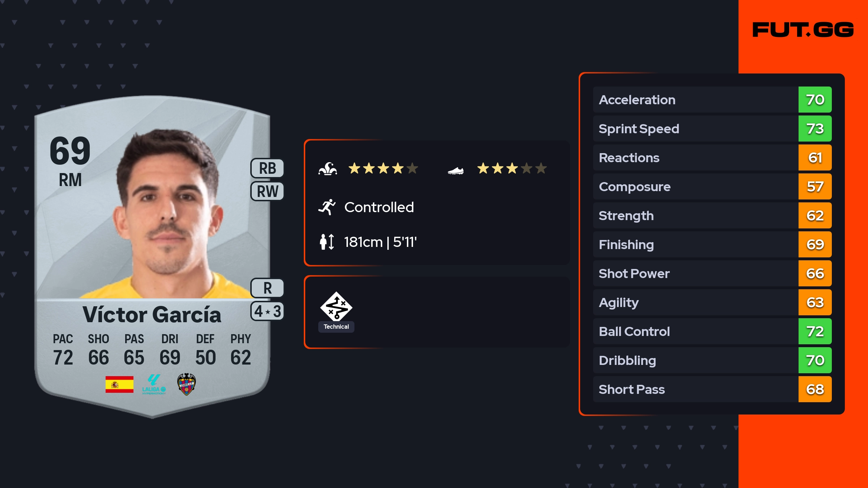868x488 pixels.
Task: Click the skill moves jester hat icon
Action: point(328,169)
